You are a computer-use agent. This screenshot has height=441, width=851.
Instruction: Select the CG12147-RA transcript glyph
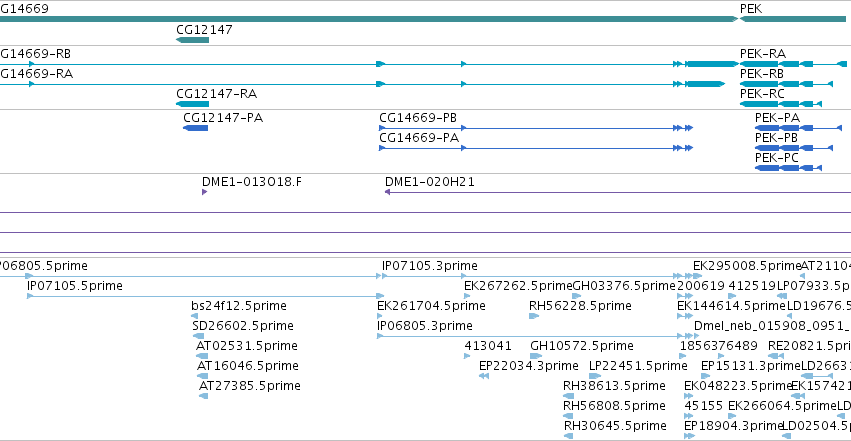pyautogui.click(x=193, y=104)
